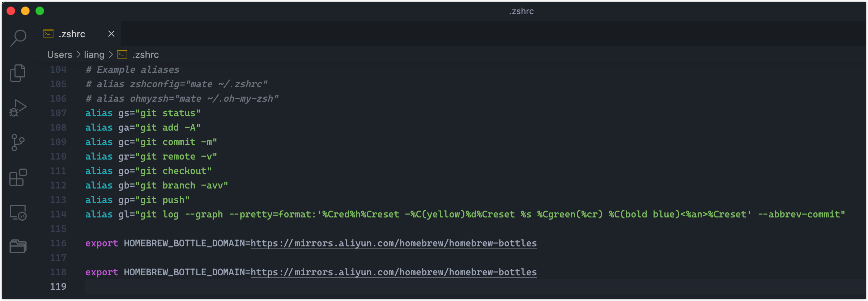
Task: Click line number 107 to select that line
Action: click(x=58, y=113)
